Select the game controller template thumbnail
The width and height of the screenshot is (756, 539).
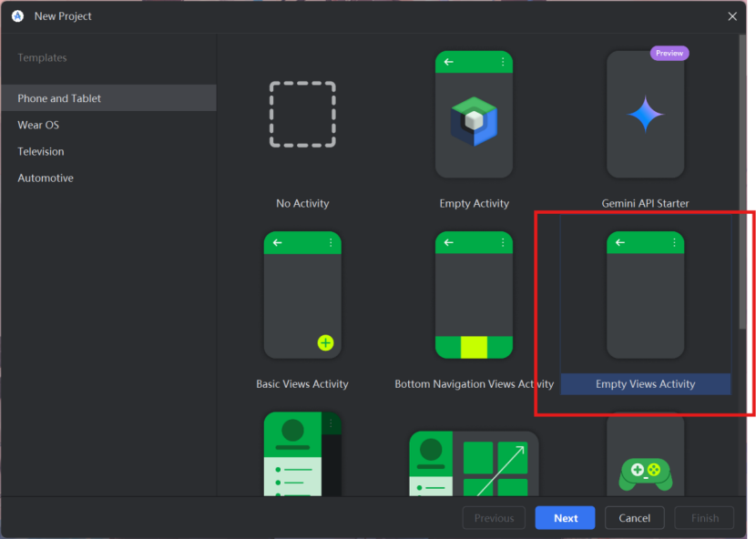click(x=645, y=454)
